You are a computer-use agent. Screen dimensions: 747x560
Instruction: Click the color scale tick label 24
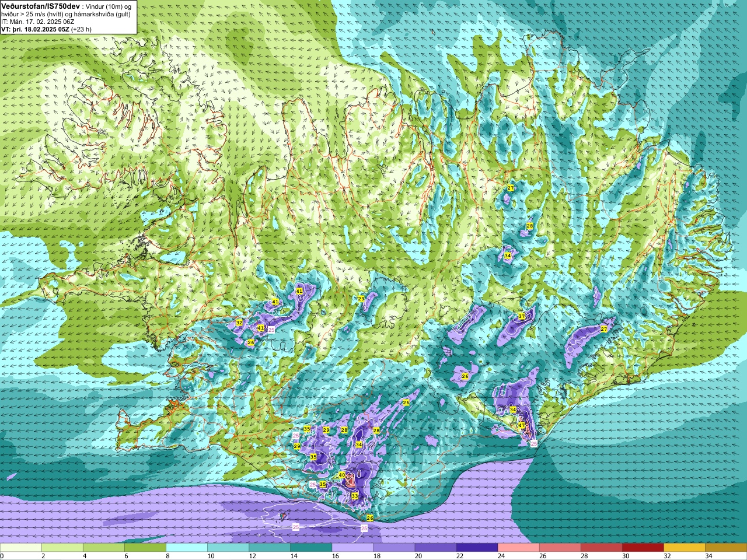coord(501,556)
